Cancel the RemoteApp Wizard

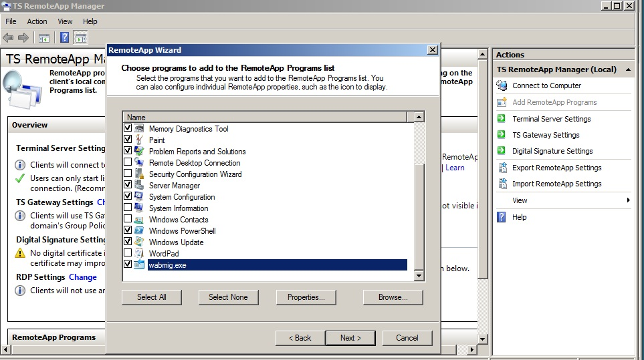pos(407,338)
